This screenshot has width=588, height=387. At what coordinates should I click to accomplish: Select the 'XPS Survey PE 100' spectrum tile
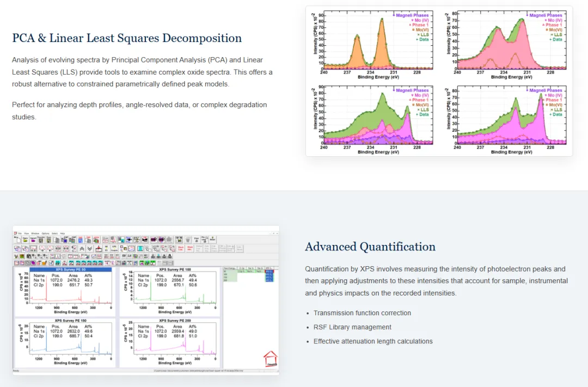pyautogui.click(x=169, y=291)
